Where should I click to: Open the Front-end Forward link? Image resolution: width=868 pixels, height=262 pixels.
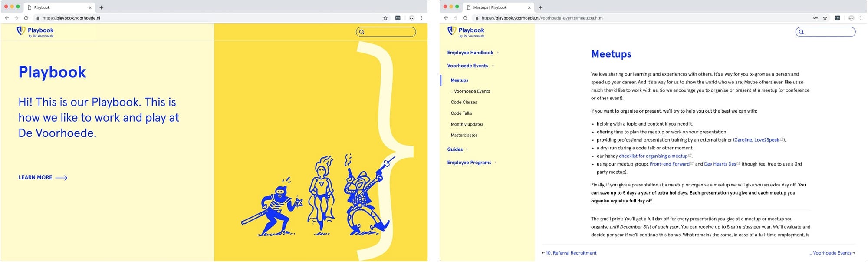click(x=671, y=164)
